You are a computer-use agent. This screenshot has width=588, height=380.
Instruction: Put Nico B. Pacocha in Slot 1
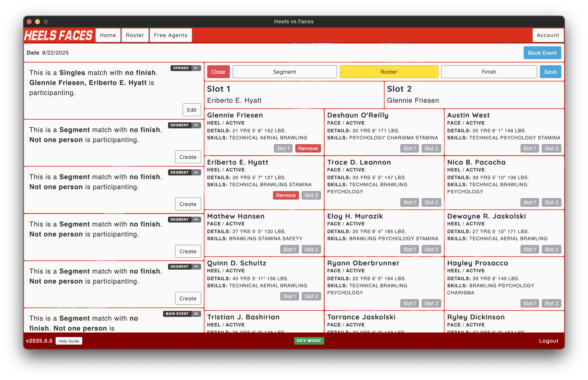[530, 202]
